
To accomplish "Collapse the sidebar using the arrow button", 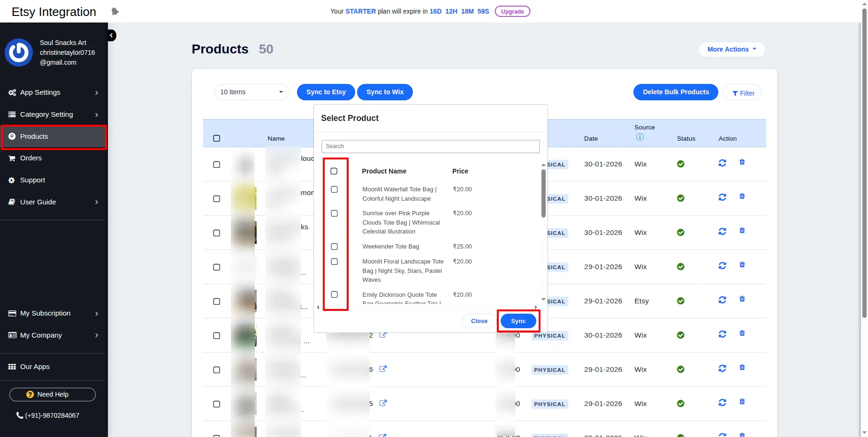I will point(111,35).
